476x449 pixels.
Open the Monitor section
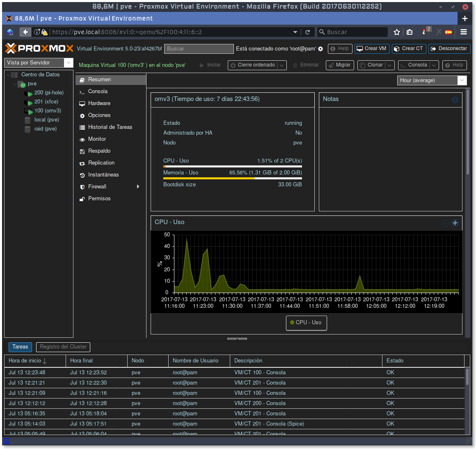tap(111, 139)
